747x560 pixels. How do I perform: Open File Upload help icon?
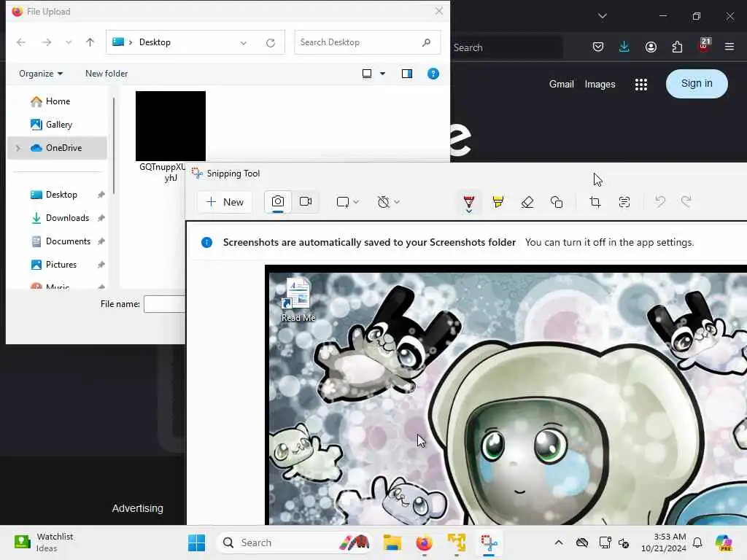tap(433, 74)
